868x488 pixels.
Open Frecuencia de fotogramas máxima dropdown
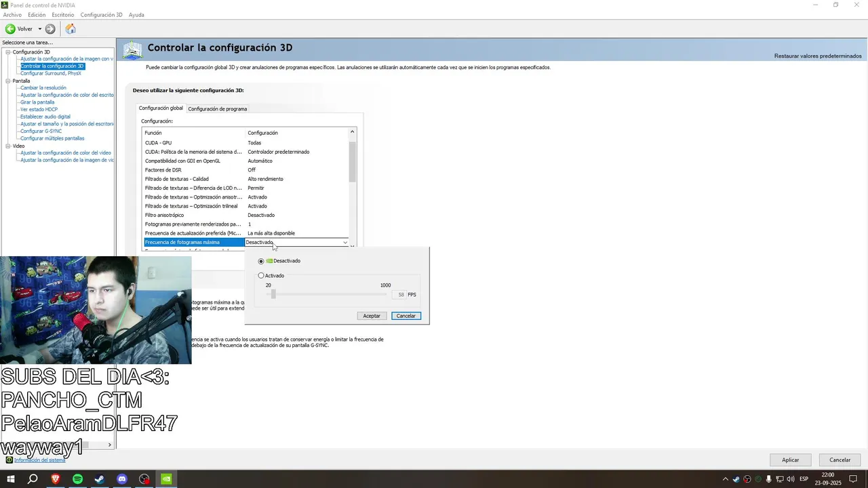[x=345, y=243]
